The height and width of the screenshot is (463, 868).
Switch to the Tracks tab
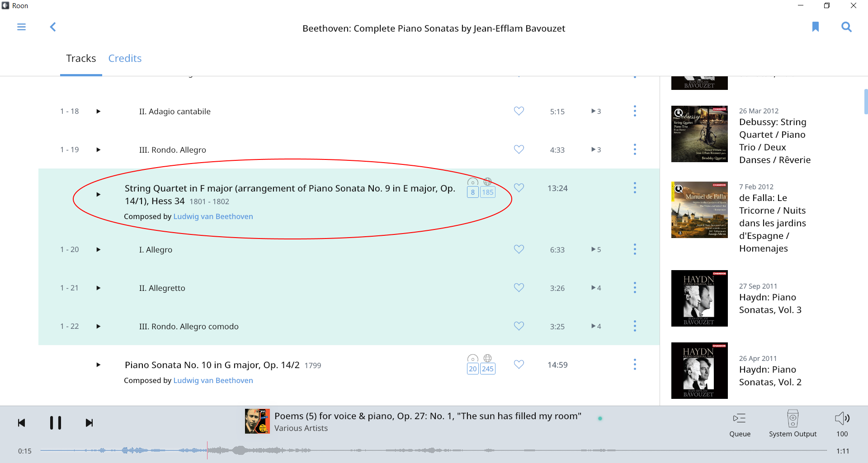point(81,58)
